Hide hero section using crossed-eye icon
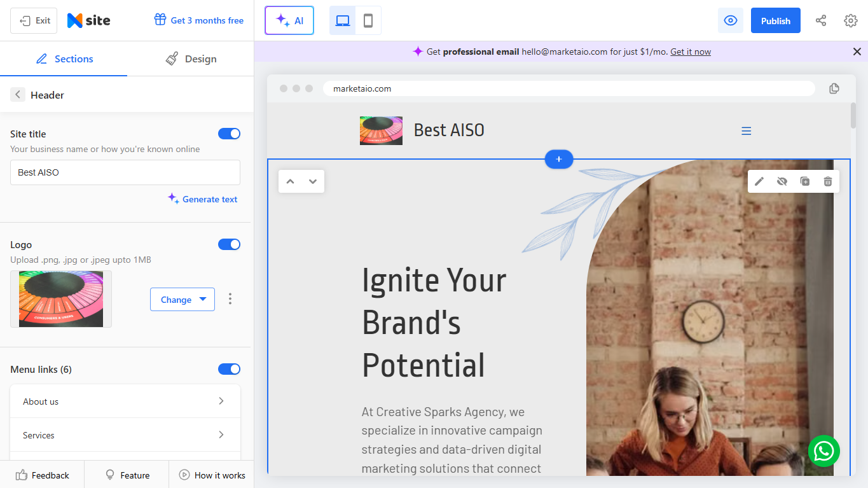This screenshot has height=488, width=868. 782,181
